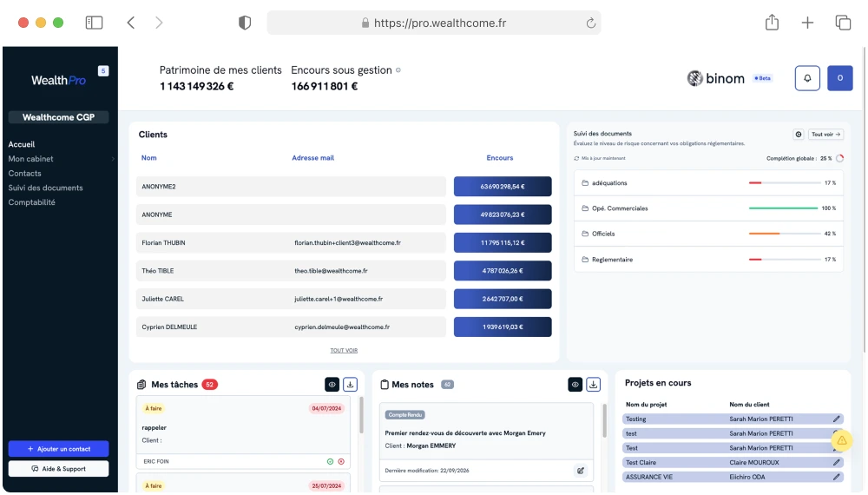
Task: Click the Mes tâches clipboard icon
Action: (x=141, y=384)
